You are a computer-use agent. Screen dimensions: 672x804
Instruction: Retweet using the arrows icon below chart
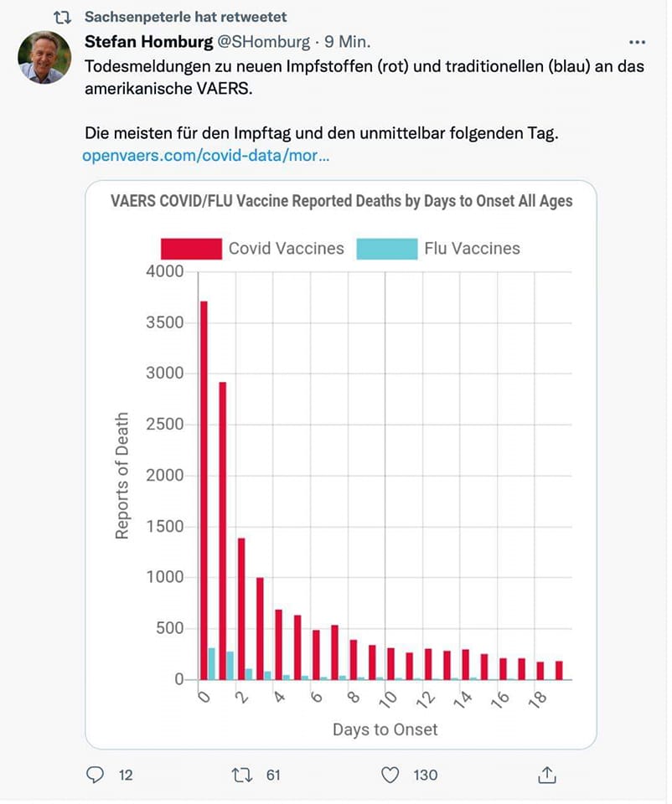click(240, 775)
